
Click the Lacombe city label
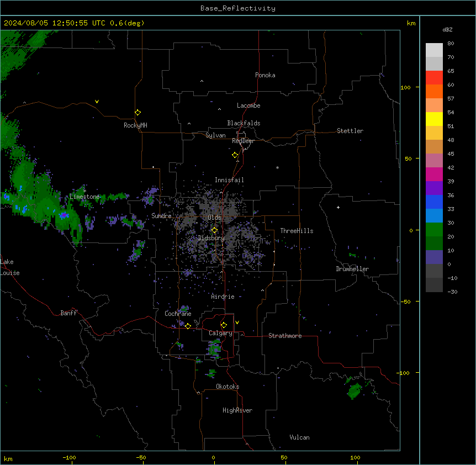(248, 105)
